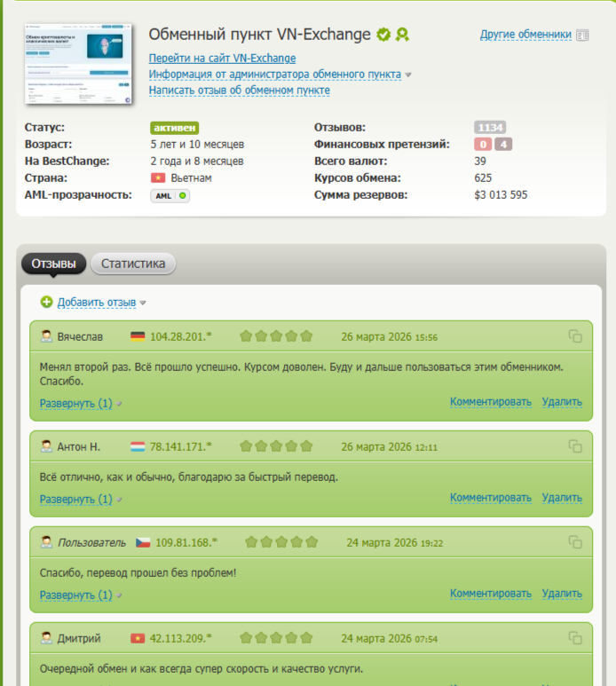The height and width of the screenshot is (686, 616).
Task: Click the heading Обменный пункт VN-Exchange
Action: (259, 34)
